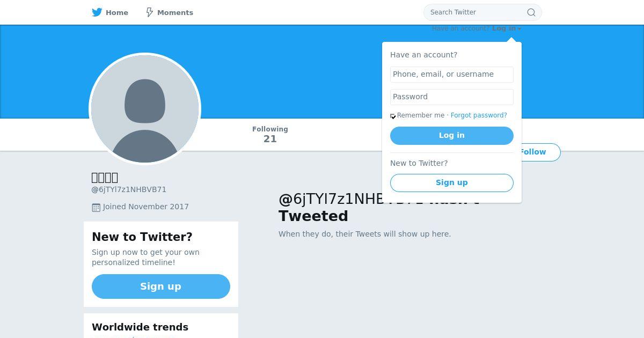Viewport: 644px width, 338px height.
Task: Click the Worldwide trends heading
Action: point(140,327)
